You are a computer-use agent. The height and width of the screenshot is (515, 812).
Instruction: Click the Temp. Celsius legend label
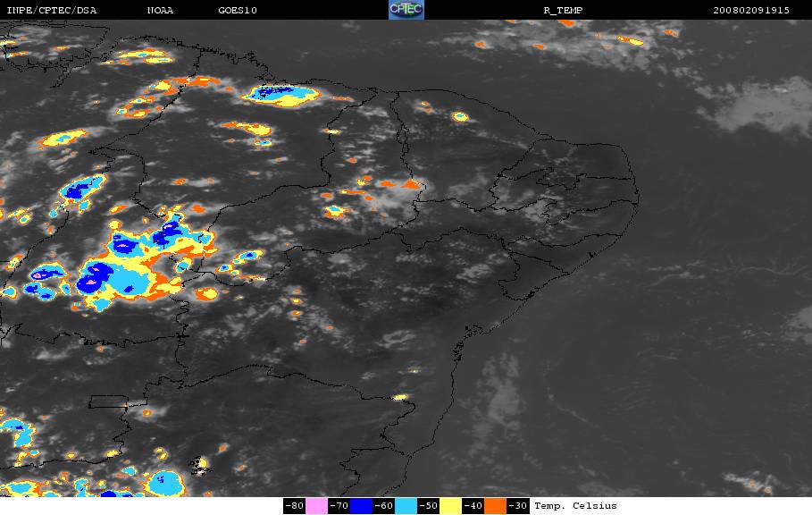(575, 506)
